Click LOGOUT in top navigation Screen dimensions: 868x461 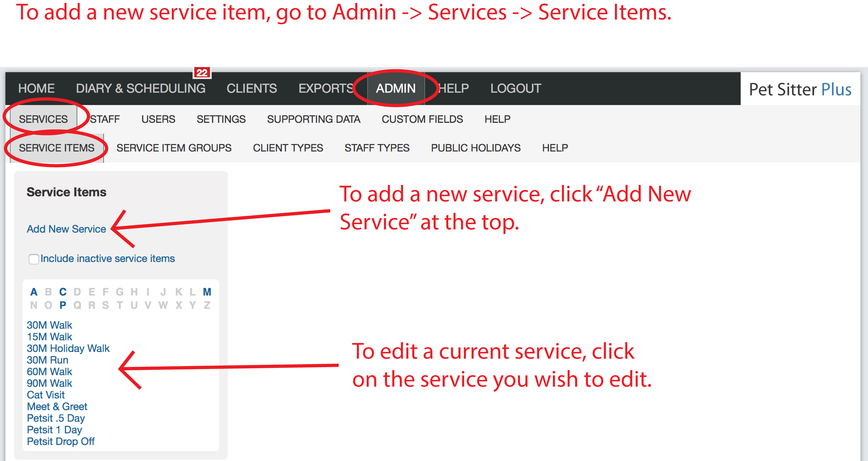tap(516, 88)
